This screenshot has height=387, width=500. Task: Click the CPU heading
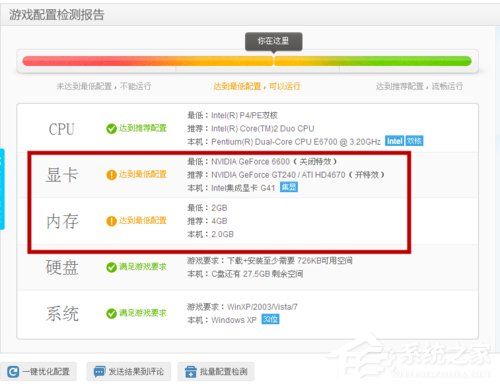tap(61, 129)
